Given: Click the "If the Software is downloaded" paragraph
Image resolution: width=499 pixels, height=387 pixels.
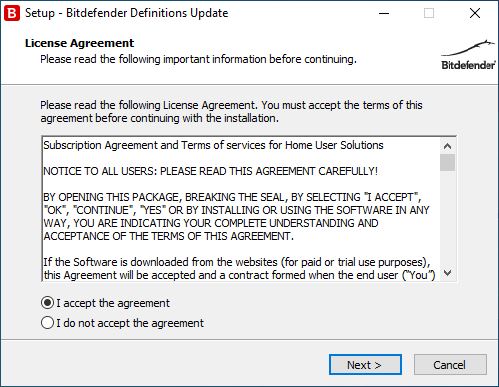Looking at the screenshot, I should (239, 269).
